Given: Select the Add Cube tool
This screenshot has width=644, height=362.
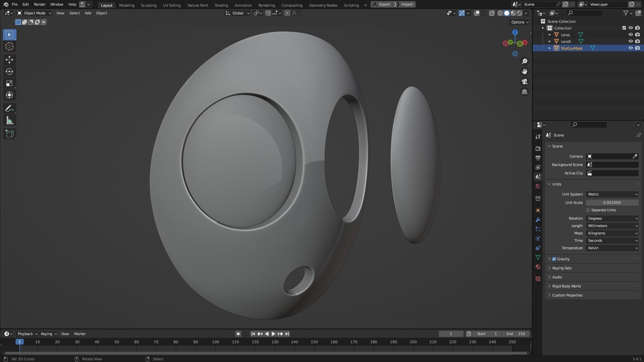Looking at the screenshot, I should pyautogui.click(x=9, y=134).
